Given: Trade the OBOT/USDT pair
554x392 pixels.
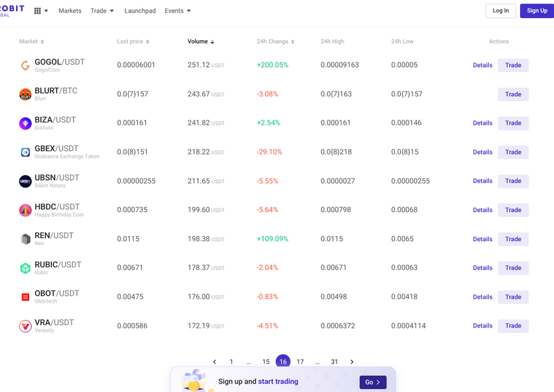Looking at the screenshot, I should tap(512, 297).
